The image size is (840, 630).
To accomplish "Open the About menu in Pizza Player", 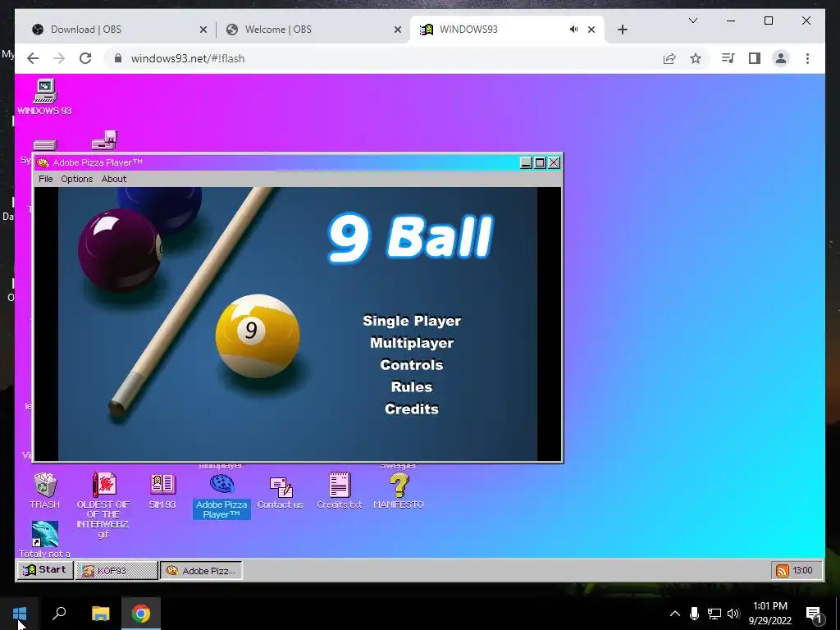I will [113, 179].
